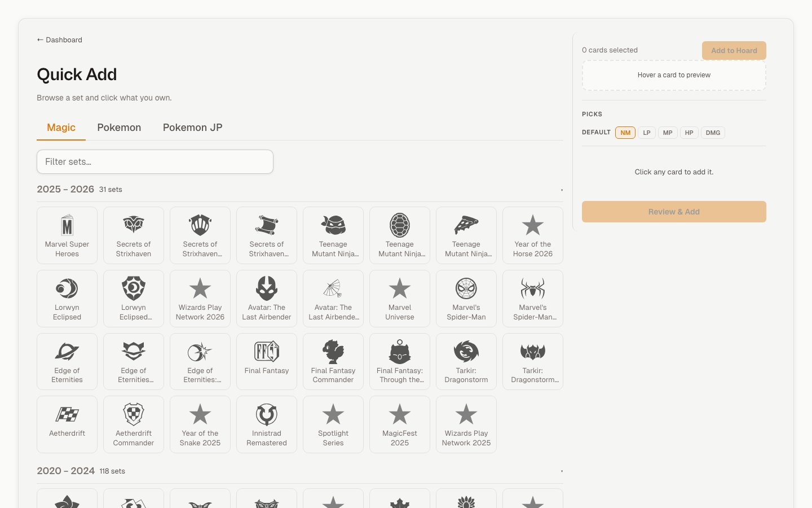Viewport: 812px width, 508px height.
Task: Choose the Final Fantasy Commander chocobo set
Action: coord(333,362)
